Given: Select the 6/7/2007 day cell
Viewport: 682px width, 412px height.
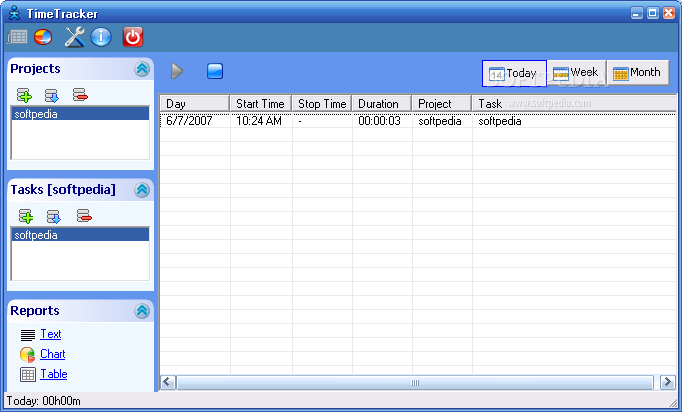Looking at the screenshot, I should [x=189, y=121].
